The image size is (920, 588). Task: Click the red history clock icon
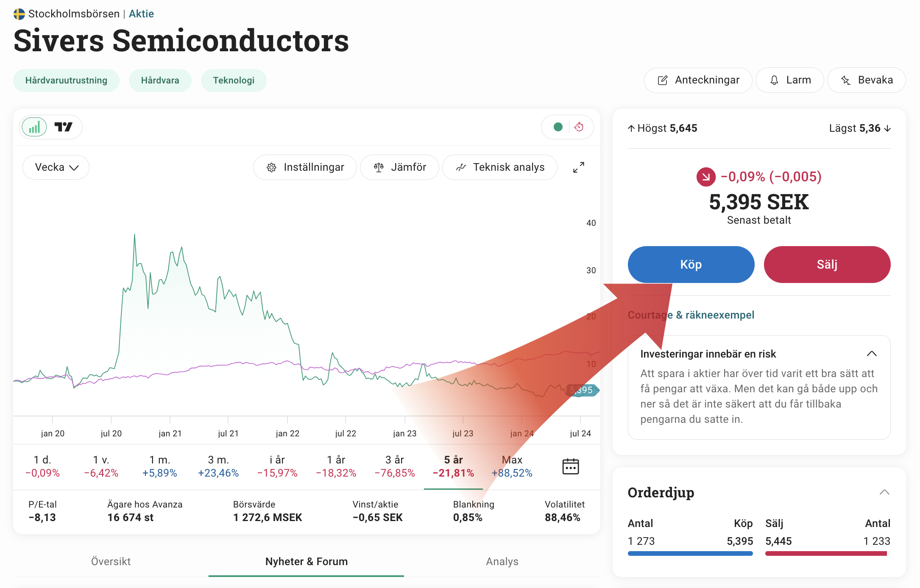coord(579,127)
